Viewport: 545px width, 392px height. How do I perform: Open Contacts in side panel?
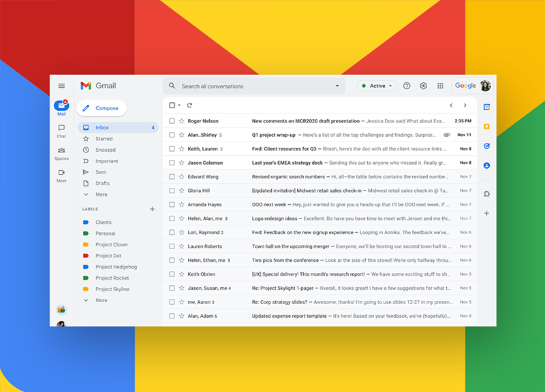(x=486, y=165)
